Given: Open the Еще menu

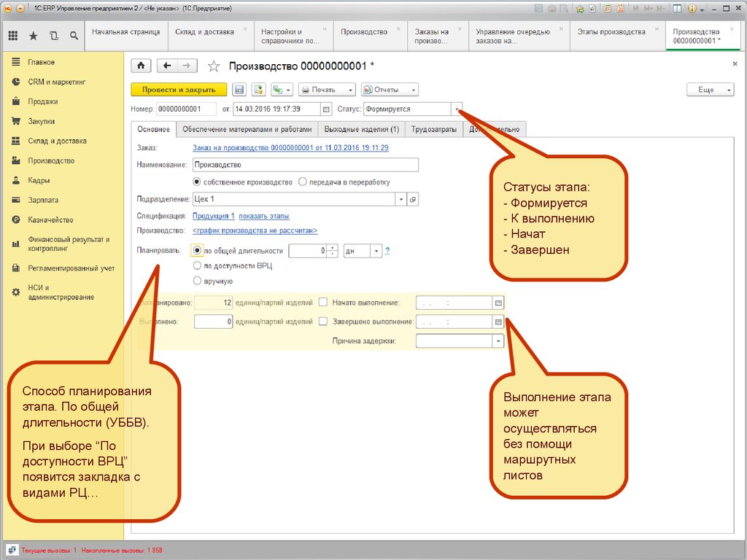Looking at the screenshot, I should click(x=711, y=90).
